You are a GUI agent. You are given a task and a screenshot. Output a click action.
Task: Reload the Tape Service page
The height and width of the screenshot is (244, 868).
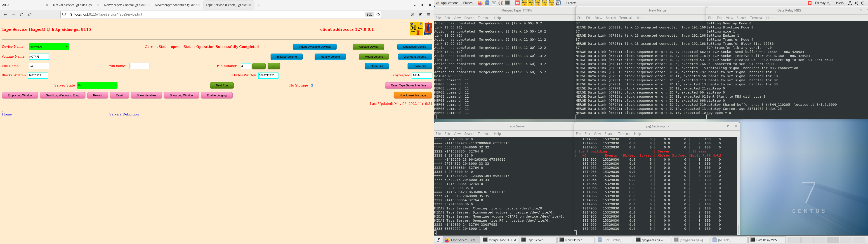coord(21,14)
